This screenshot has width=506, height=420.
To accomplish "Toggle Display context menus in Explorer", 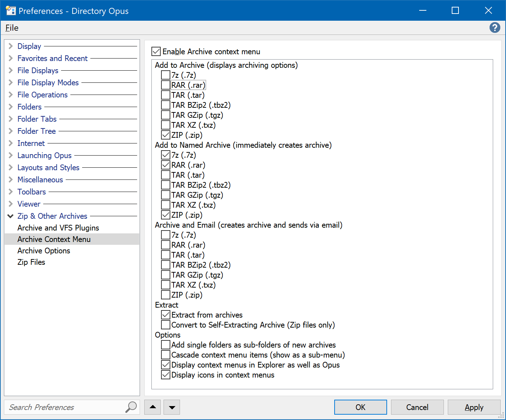I will 165,365.
